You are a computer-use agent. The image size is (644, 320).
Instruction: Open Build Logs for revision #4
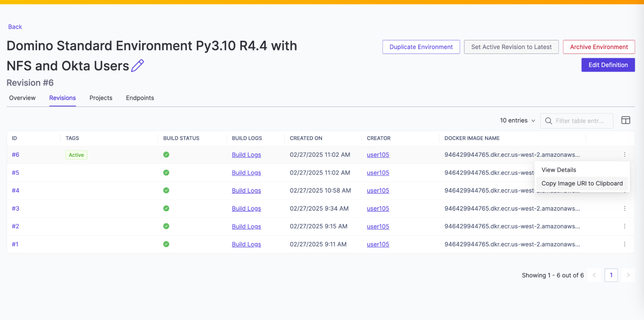click(246, 190)
